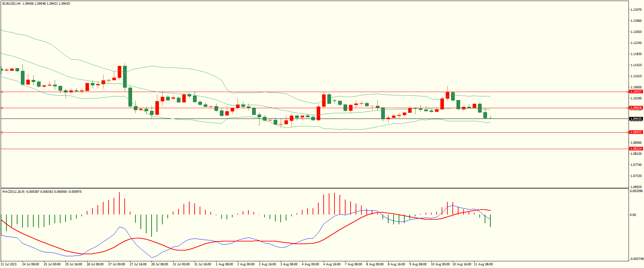Click the 27 Jul 00:00 time axis label
The height and width of the screenshot is (268, 644).
click(x=117, y=264)
